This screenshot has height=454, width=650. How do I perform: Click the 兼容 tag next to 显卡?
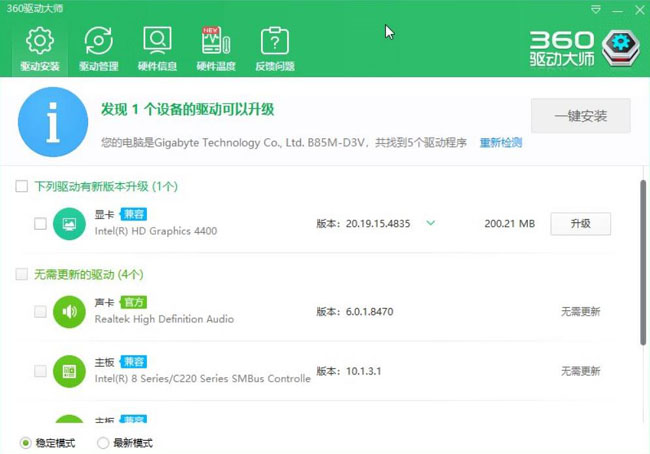[133, 214]
